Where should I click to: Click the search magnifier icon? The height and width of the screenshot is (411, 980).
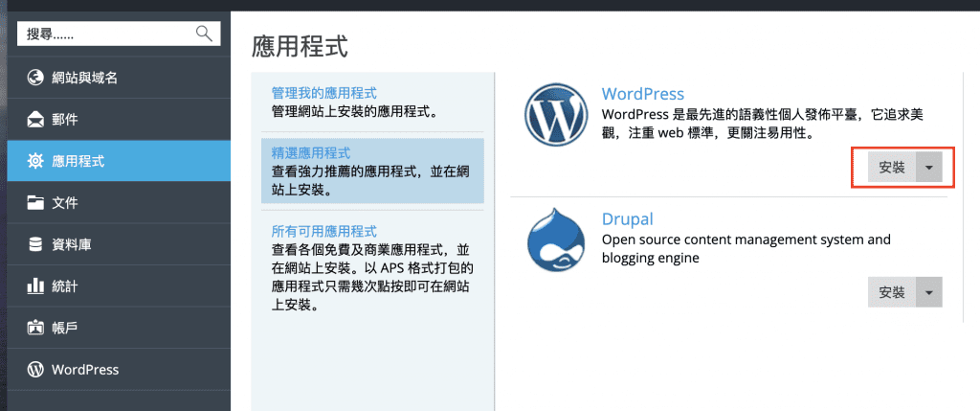coord(204,34)
